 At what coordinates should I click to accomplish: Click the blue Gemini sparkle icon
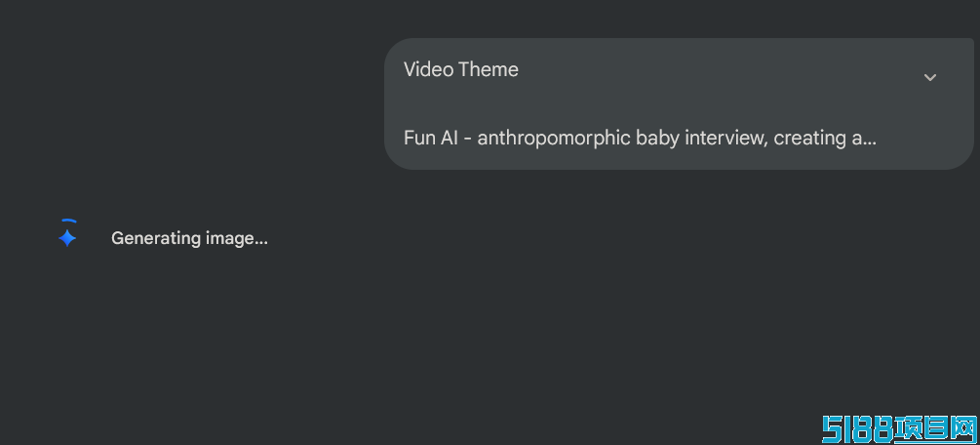[67, 238]
